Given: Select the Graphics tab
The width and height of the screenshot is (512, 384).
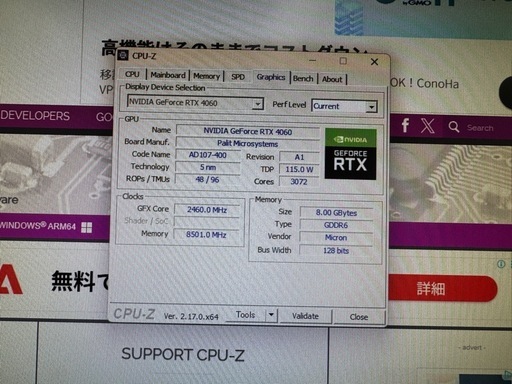Looking at the screenshot, I should [271, 77].
